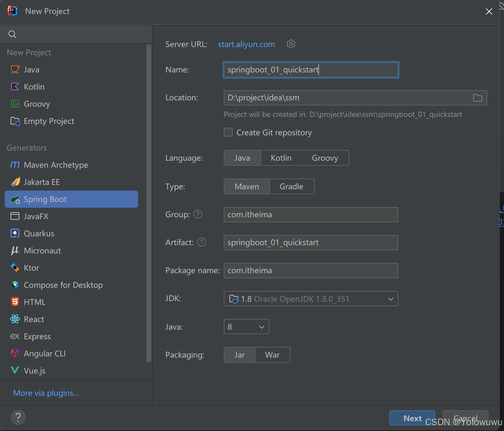Image resolution: width=504 pixels, height=431 pixels.
Task: Click the React atom icon
Action: 15,319
